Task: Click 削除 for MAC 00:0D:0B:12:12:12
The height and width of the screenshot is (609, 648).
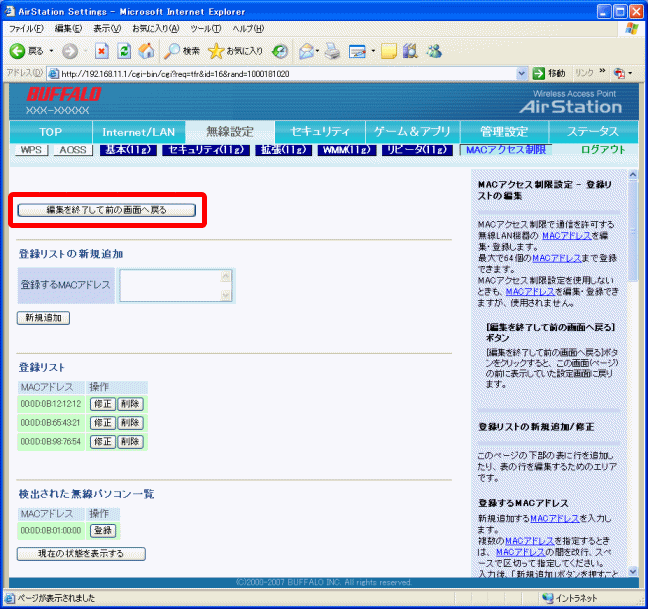Action: click(130, 404)
